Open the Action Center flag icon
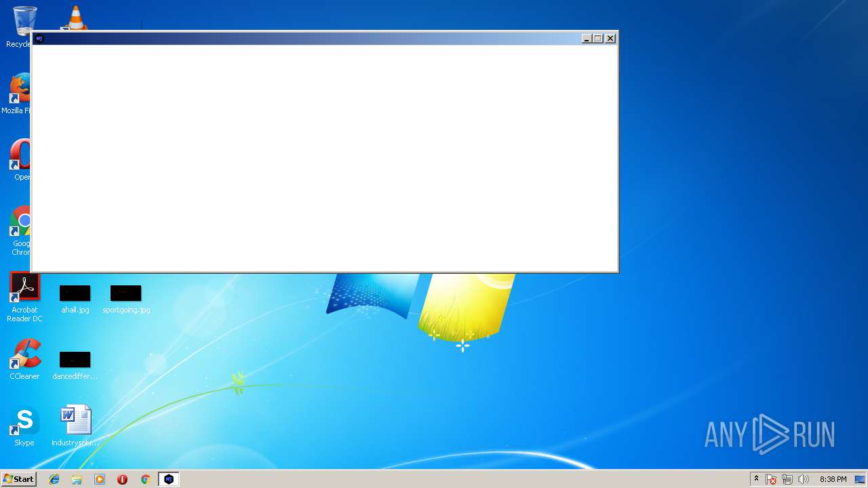The width and height of the screenshot is (868, 488). pos(771,479)
